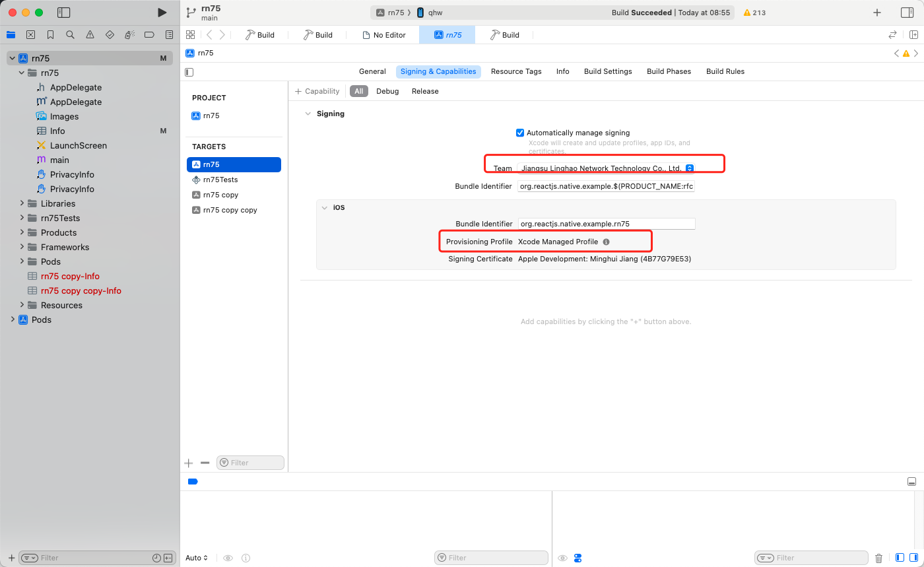Click the issue navigator warning icon

point(90,35)
